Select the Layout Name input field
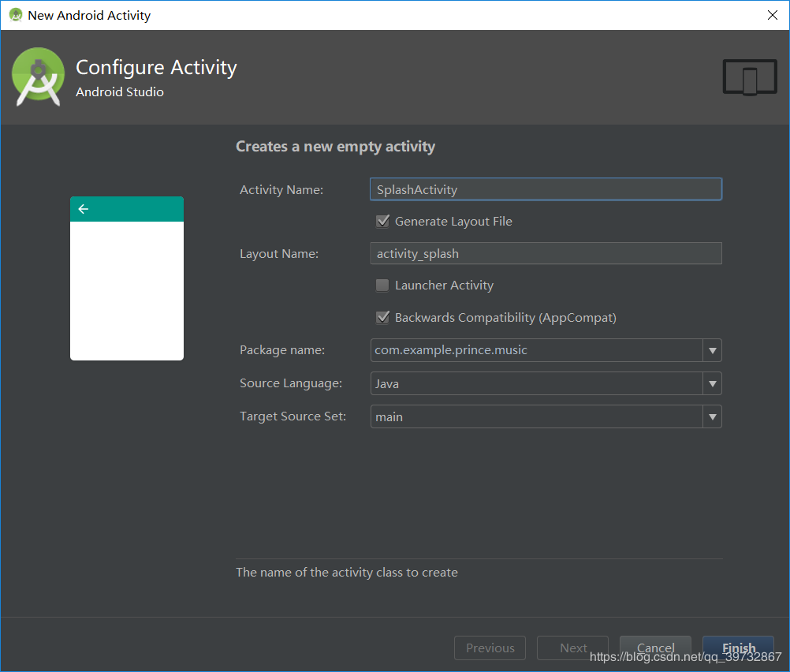The image size is (790, 672). (x=546, y=253)
